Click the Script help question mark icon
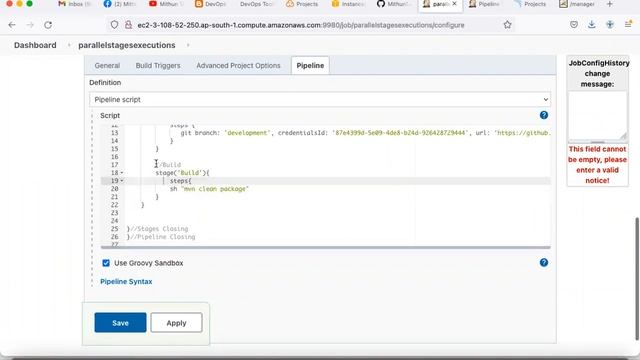Screen dimensions: 640x360 point(544,115)
